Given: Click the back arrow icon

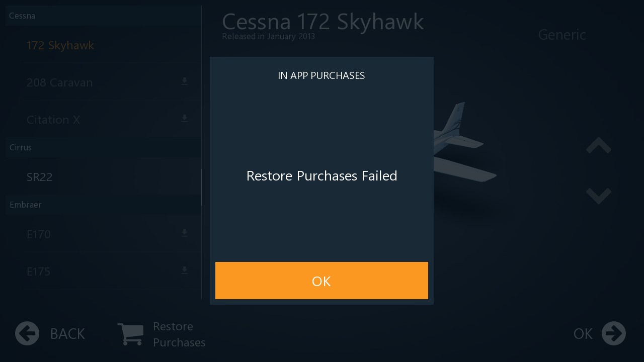Looking at the screenshot, I should point(27,333).
